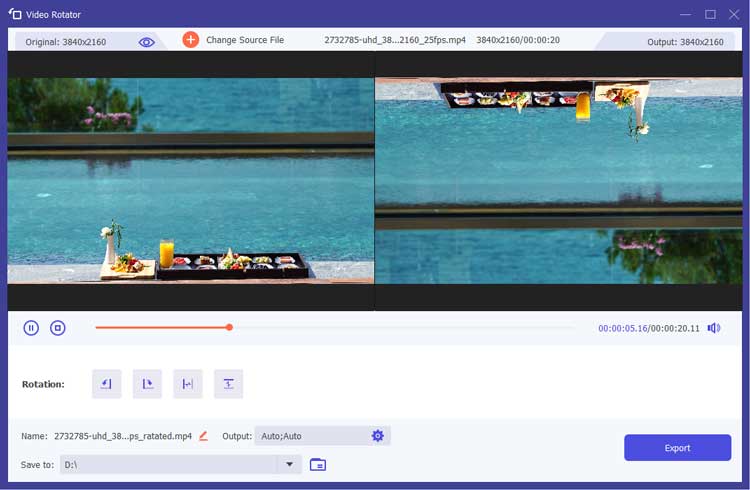750x490 pixels.
Task: Maximize the Video Rotator window
Action: pyautogui.click(x=710, y=14)
